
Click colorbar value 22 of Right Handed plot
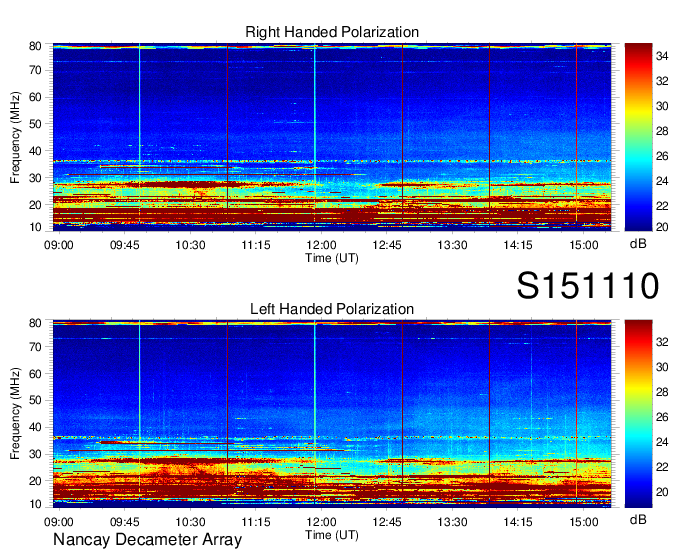pyautogui.click(x=662, y=206)
